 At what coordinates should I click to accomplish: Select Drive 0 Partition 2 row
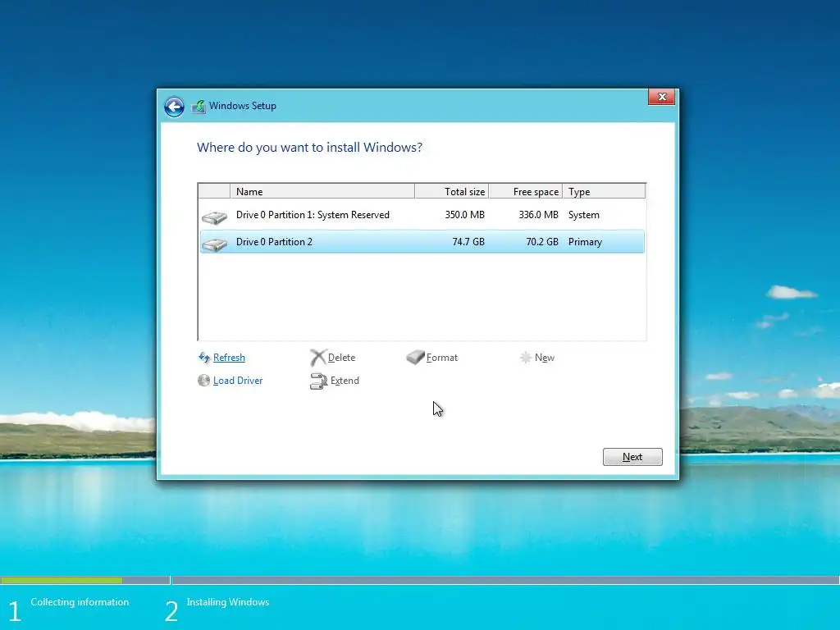tap(422, 242)
